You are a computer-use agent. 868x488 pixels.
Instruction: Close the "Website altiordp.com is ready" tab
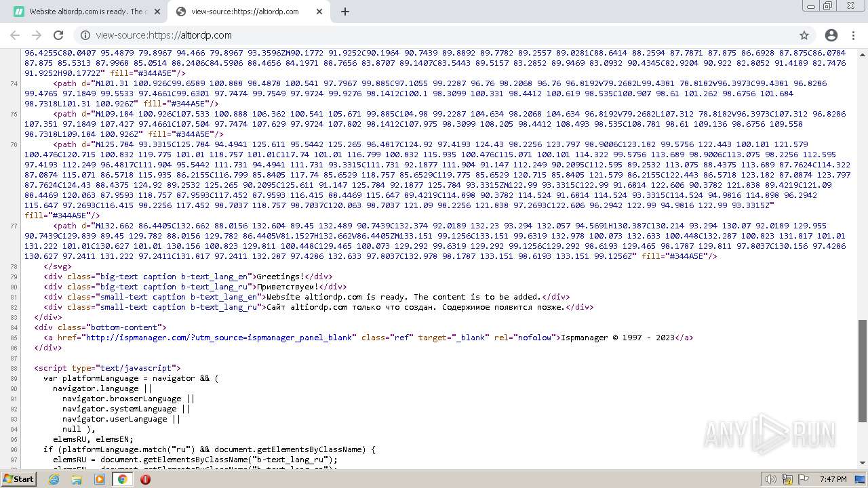[x=157, y=12]
